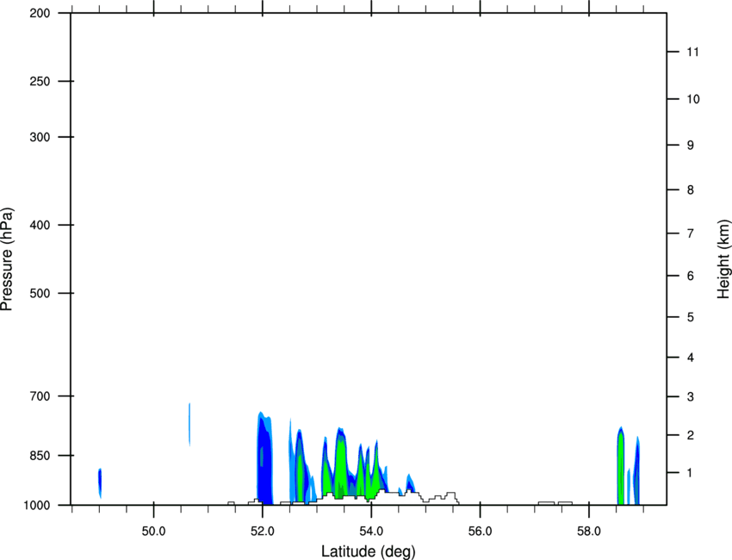
Task: Click the 52.0 latitude tick label
Action: [x=263, y=532]
